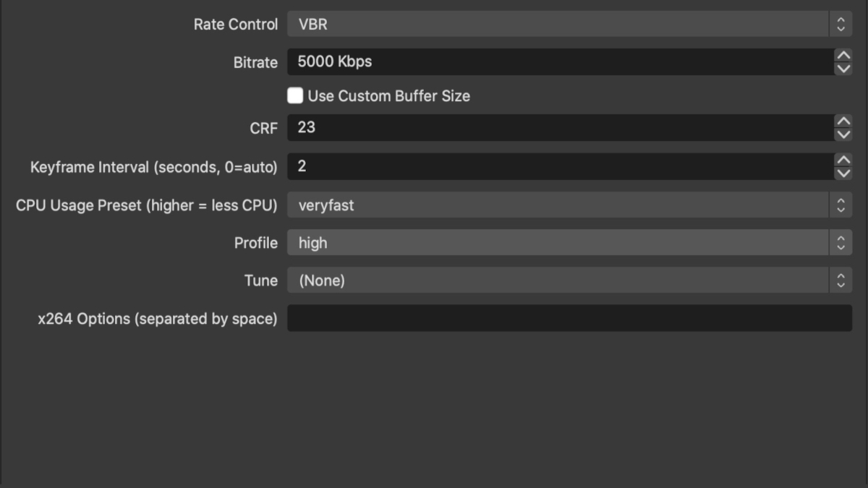Image resolution: width=868 pixels, height=488 pixels.
Task: Increase the Keyframe Interval with the stepper
Action: pyautogui.click(x=843, y=160)
